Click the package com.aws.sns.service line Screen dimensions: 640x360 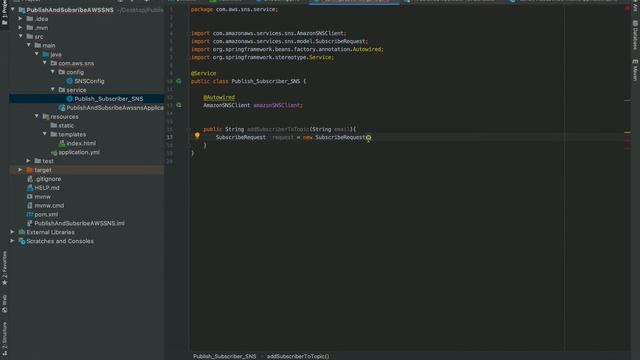point(234,9)
